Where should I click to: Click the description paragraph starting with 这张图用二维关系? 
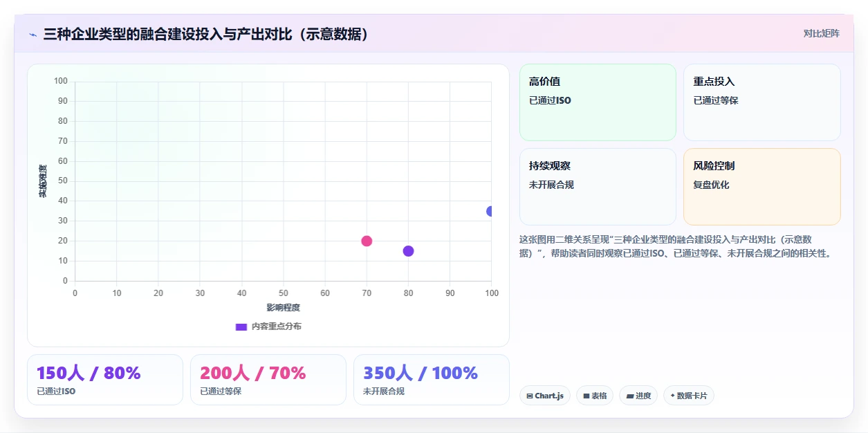point(677,246)
